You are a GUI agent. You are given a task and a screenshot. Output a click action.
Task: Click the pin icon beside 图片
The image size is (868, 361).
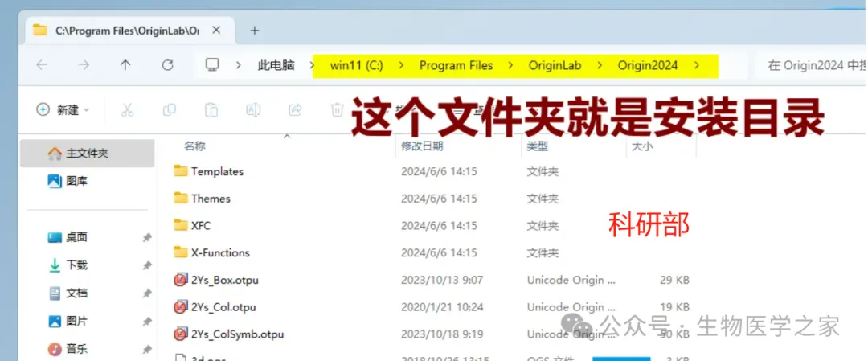[147, 322]
